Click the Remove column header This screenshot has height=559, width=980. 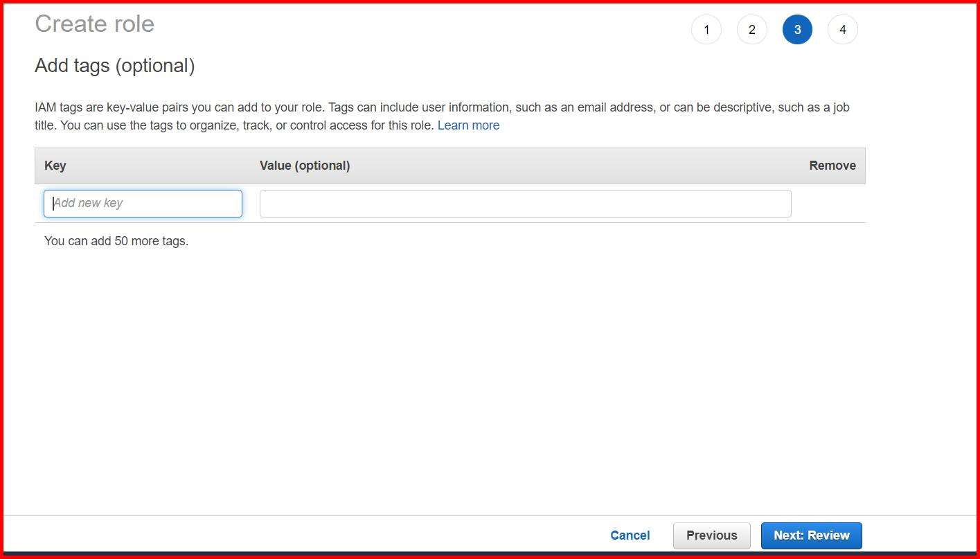pos(832,165)
